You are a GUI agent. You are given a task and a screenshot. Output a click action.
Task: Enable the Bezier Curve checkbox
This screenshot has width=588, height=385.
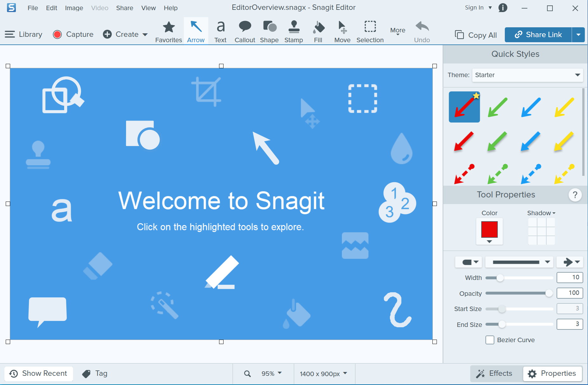pyautogui.click(x=490, y=340)
